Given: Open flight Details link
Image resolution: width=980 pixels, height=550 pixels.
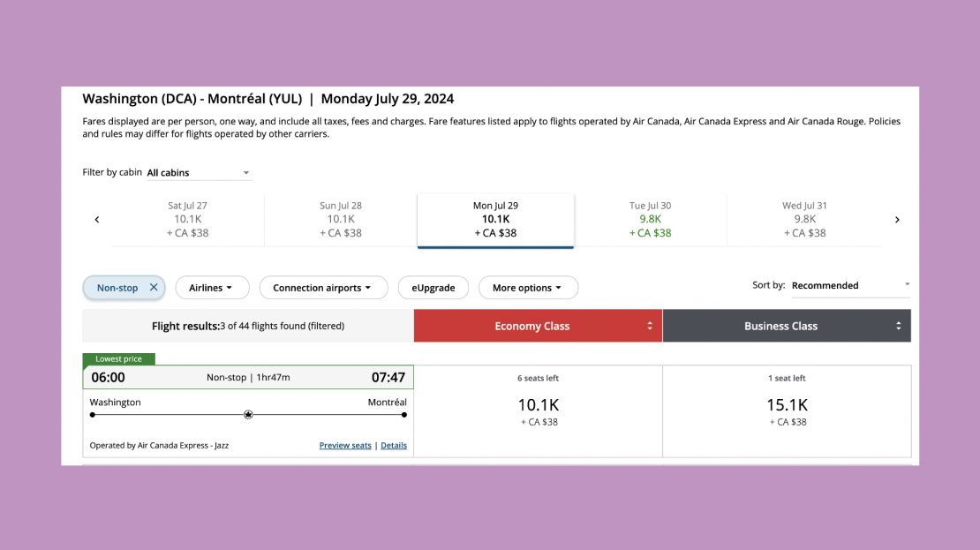Looking at the screenshot, I should [x=394, y=446].
